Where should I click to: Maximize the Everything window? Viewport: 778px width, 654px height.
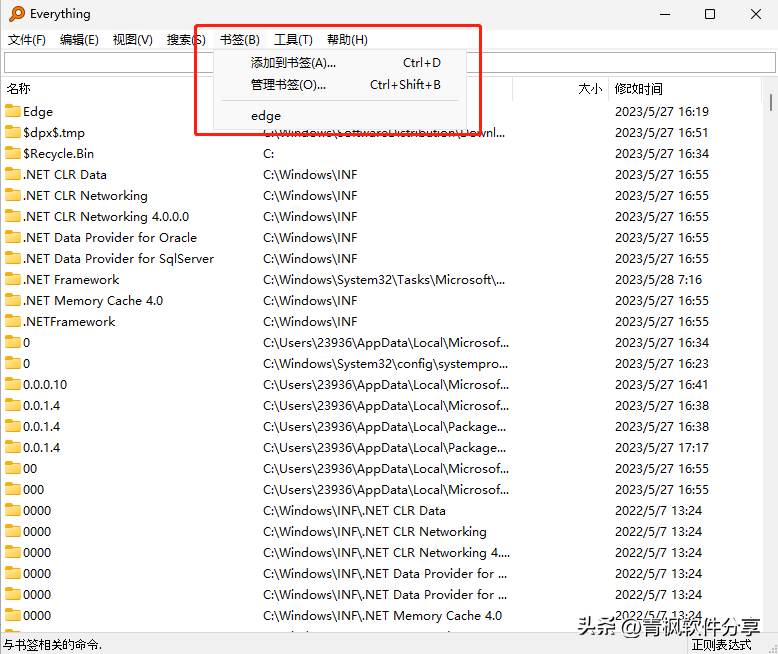tap(710, 14)
